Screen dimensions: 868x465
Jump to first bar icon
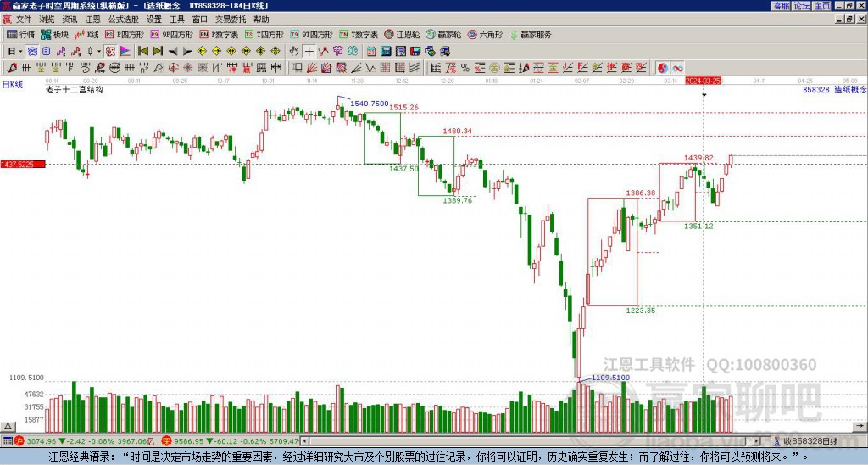143,52
